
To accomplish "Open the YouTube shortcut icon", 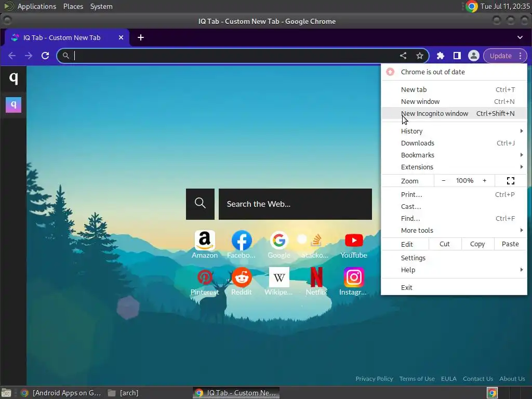I will [353, 240].
